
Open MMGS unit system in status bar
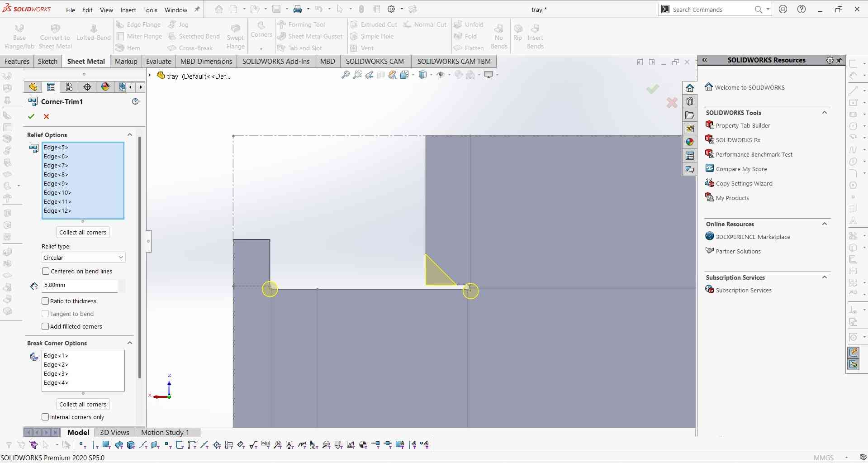[x=823, y=458]
